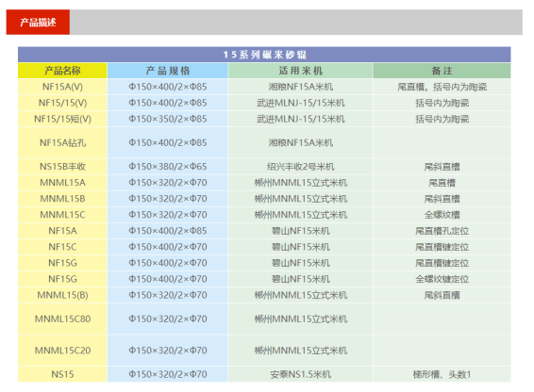This screenshot has width=534, height=392.
Task: Click remark 梯形槽、头数1
Action: [442, 374]
